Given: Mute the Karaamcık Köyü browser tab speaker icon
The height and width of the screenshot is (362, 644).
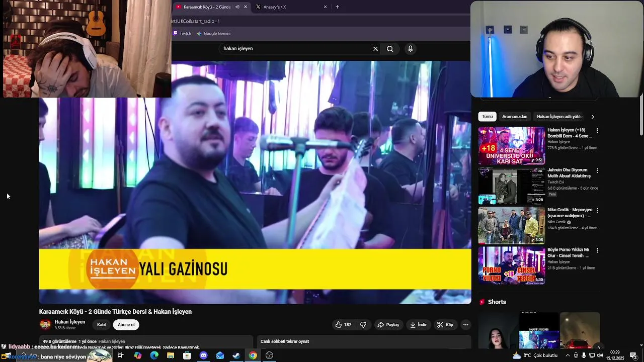Looking at the screenshot, I should tap(237, 7).
